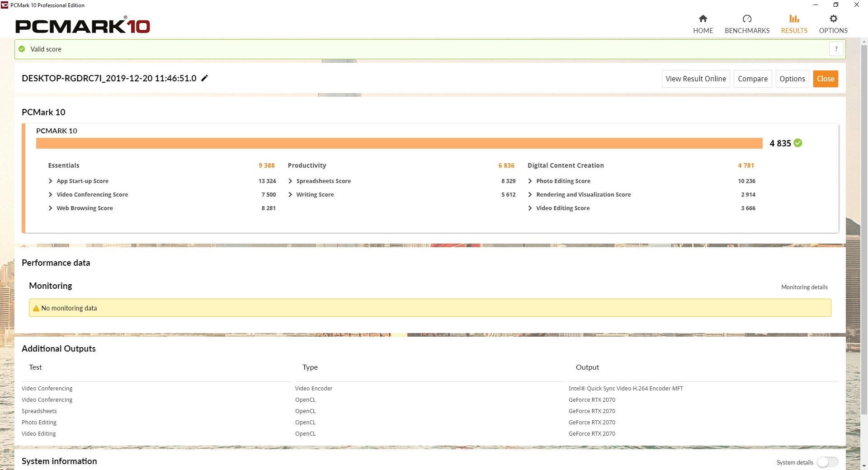Click the No monitoring data warning icon
This screenshot has width=868, height=470.
coord(36,308)
